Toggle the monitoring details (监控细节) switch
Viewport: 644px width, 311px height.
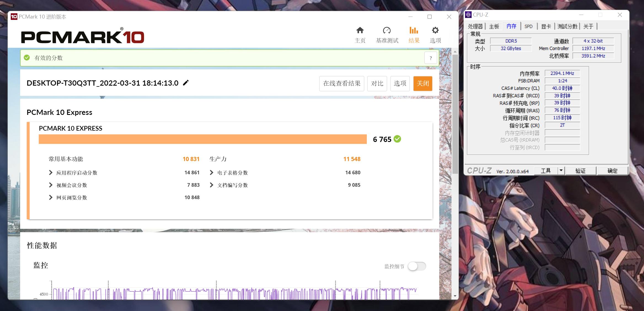pos(417,266)
